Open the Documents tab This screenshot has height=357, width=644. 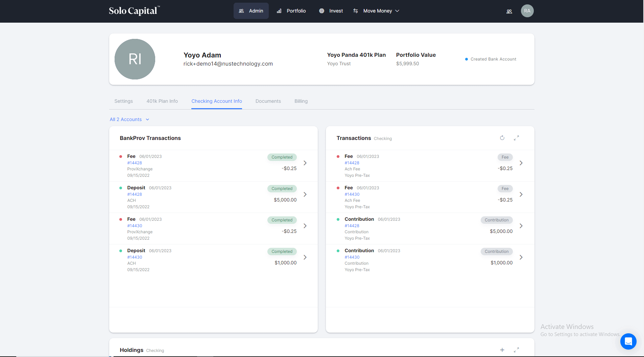[x=268, y=101]
